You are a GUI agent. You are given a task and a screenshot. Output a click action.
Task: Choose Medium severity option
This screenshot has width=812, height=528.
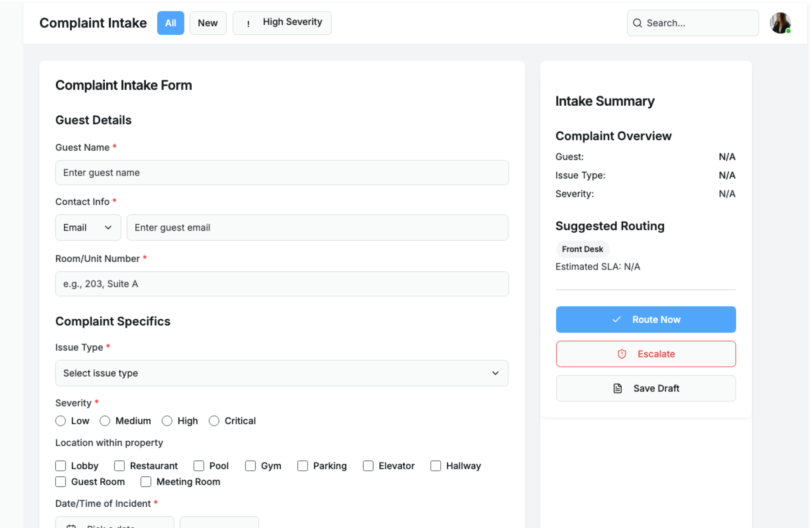pos(105,421)
